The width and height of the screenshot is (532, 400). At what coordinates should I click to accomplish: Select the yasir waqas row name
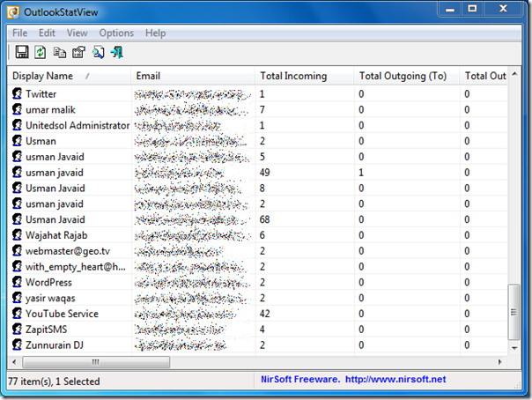[x=50, y=298]
